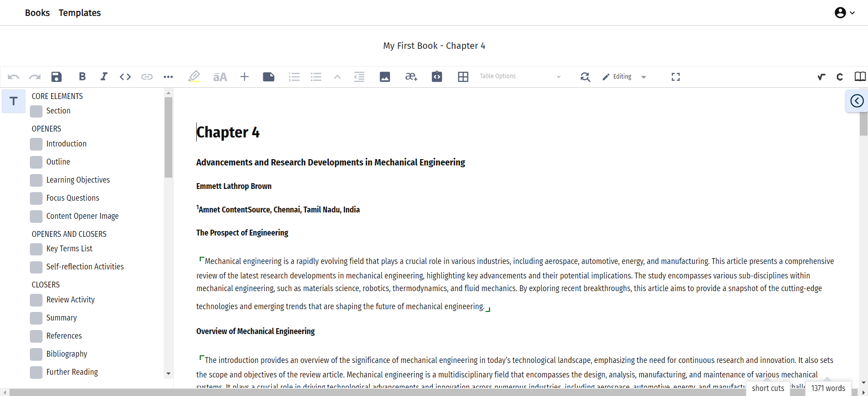Tick the Introduction checkbox

coord(36,144)
